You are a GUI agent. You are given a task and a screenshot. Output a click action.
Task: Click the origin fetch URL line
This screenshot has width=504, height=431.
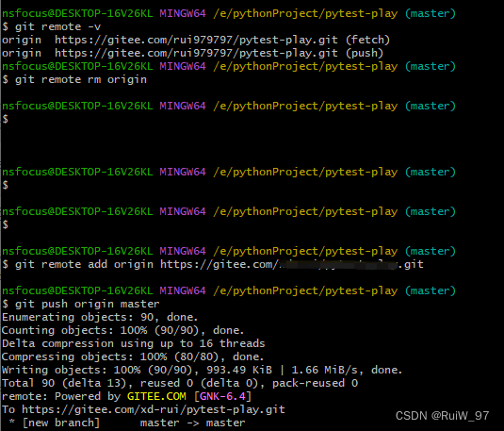pyautogui.click(x=196, y=40)
